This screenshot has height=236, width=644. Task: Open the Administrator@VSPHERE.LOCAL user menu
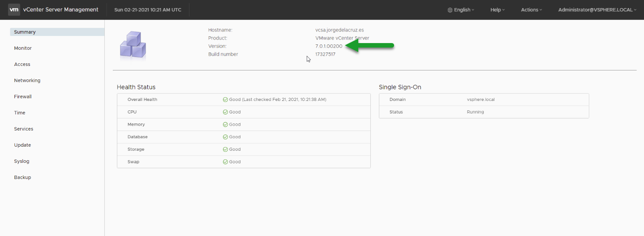click(597, 10)
